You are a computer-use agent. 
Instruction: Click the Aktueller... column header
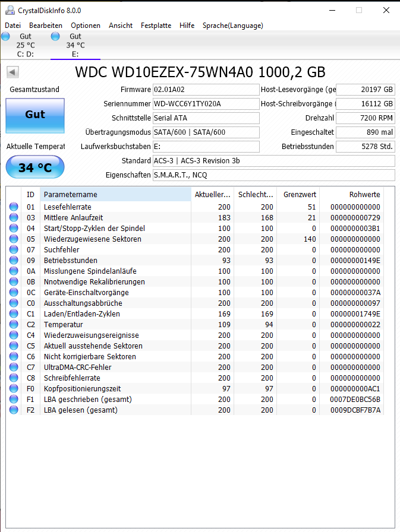point(213,194)
